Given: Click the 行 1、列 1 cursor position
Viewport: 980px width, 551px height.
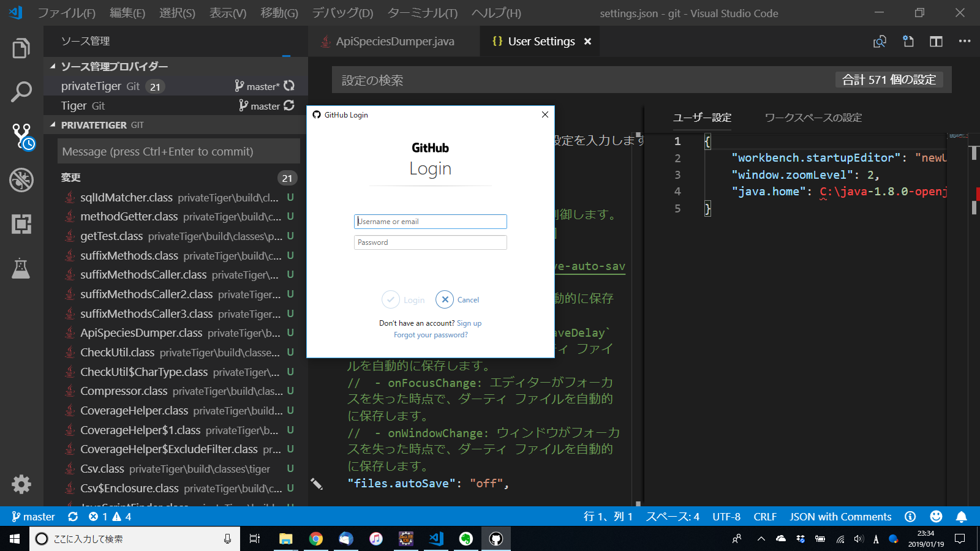Looking at the screenshot, I should [x=608, y=517].
